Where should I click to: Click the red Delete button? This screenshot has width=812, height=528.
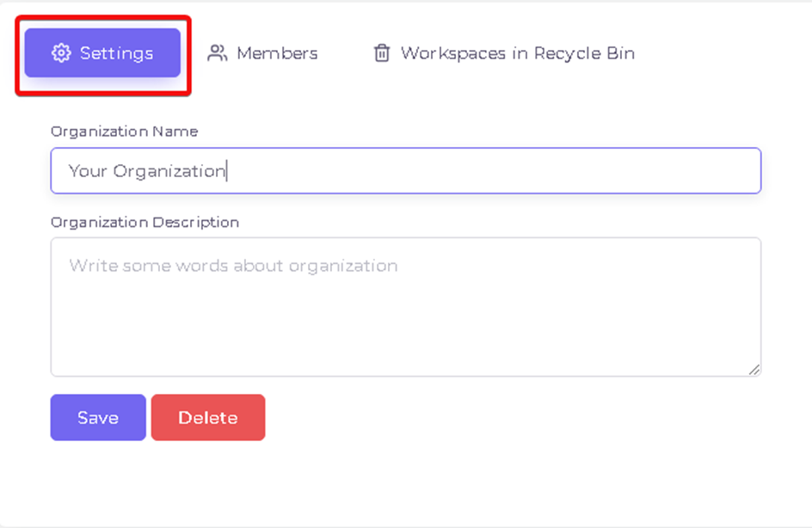[x=208, y=417]
